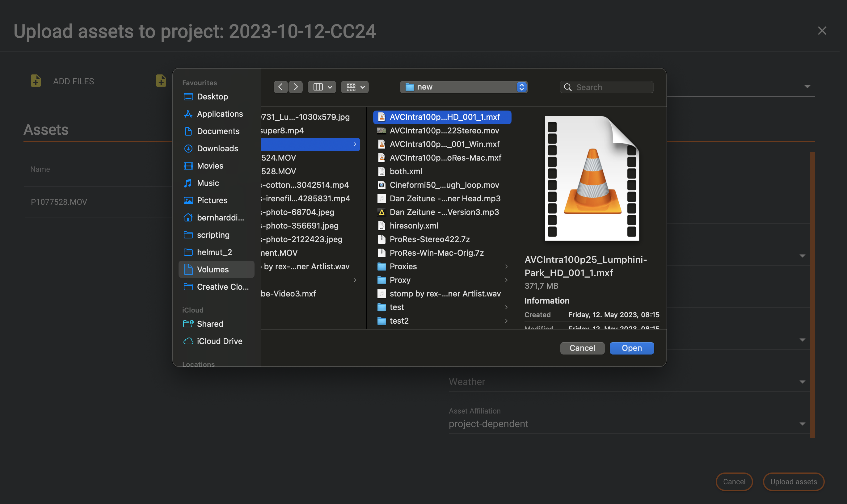Go forward with the right chevron button
Screen dimensions: 847x504
(x=296, y=87)
